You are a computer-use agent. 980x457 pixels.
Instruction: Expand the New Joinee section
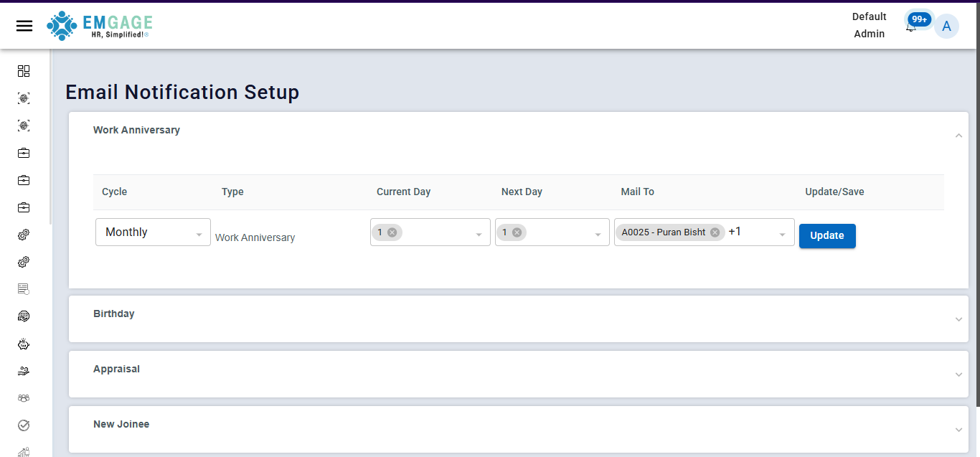coord(958,430)
